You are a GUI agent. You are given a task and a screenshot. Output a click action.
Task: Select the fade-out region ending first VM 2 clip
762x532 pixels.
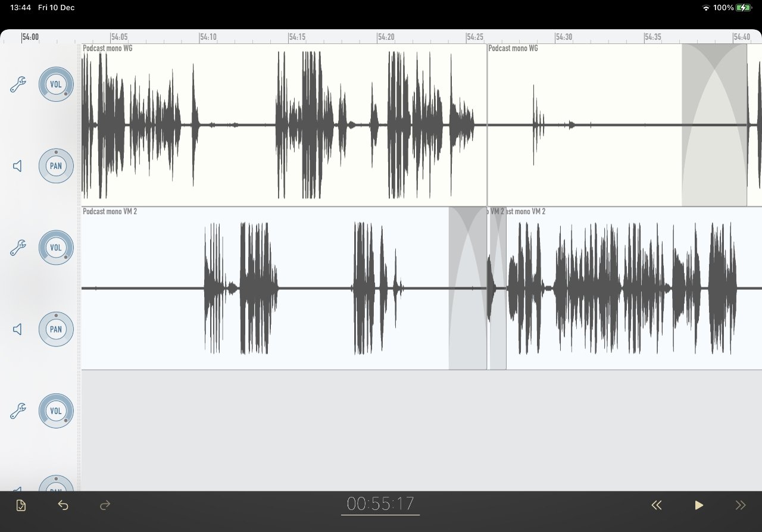[468, 288]
